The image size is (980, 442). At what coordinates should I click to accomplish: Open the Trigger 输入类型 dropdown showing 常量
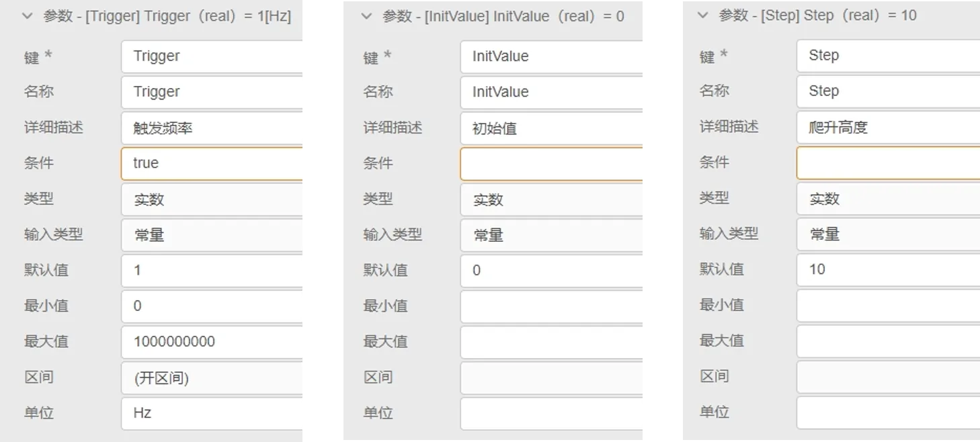tap(213, 235)
